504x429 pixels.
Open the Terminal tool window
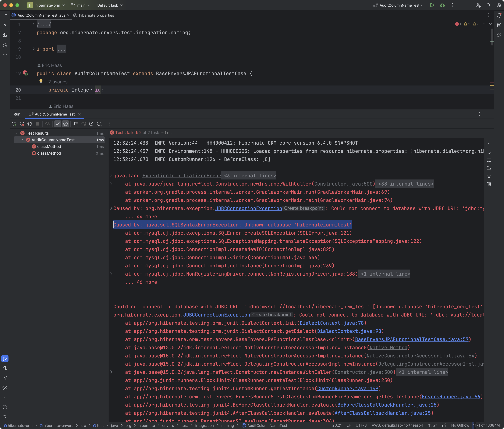(5, 397)
